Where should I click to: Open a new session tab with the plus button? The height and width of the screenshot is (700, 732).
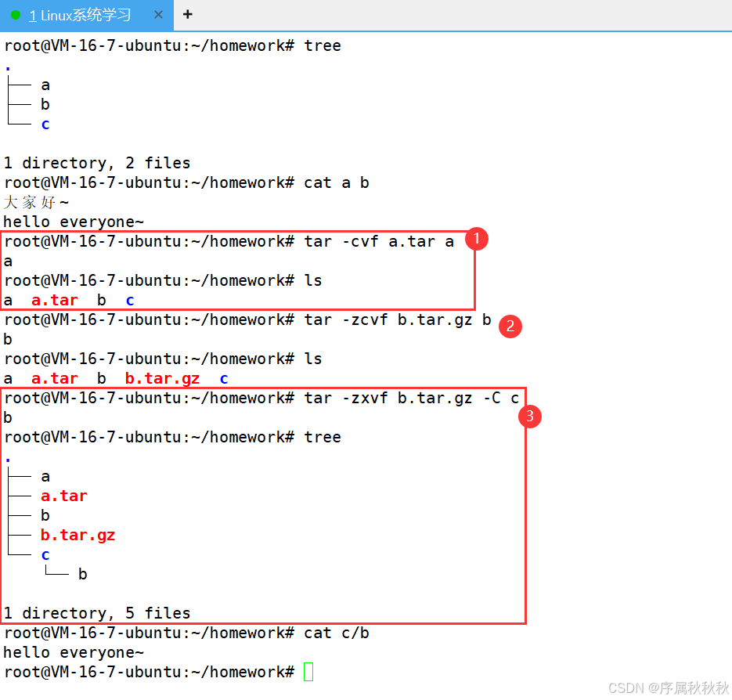point(188,14)
